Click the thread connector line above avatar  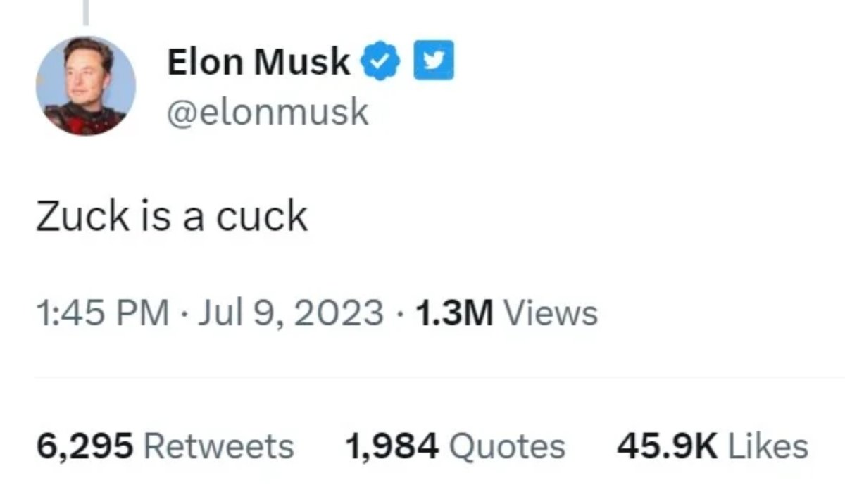[x=86, y=11]
